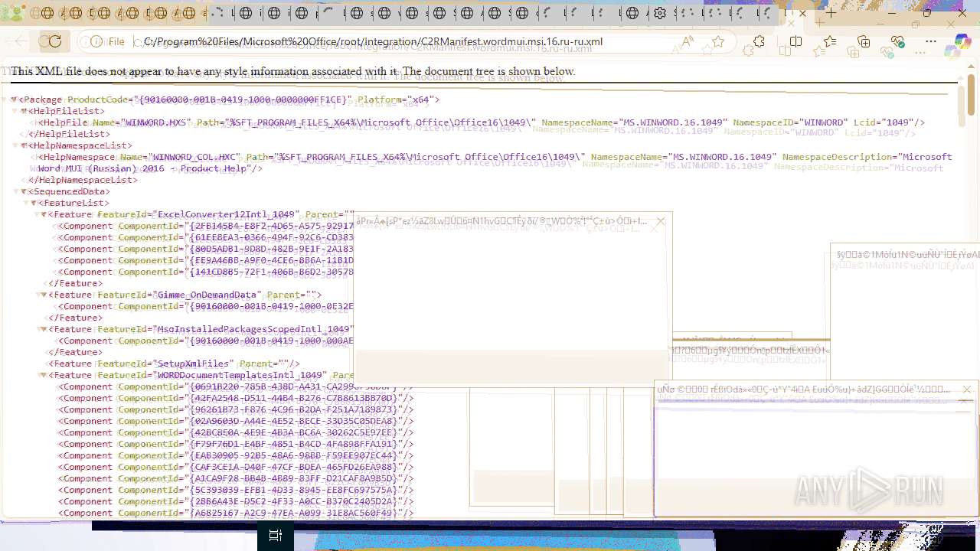This screenshot has width=980, height=551.
Task: Click component {2FB145B4-E8F2-4D65-A575 line
Action: point(206,226)
